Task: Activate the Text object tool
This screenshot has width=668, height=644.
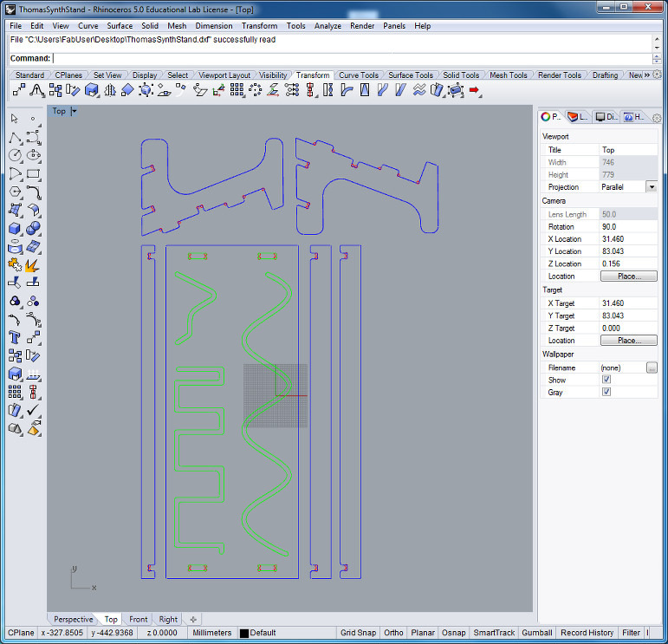Action: 15,337
